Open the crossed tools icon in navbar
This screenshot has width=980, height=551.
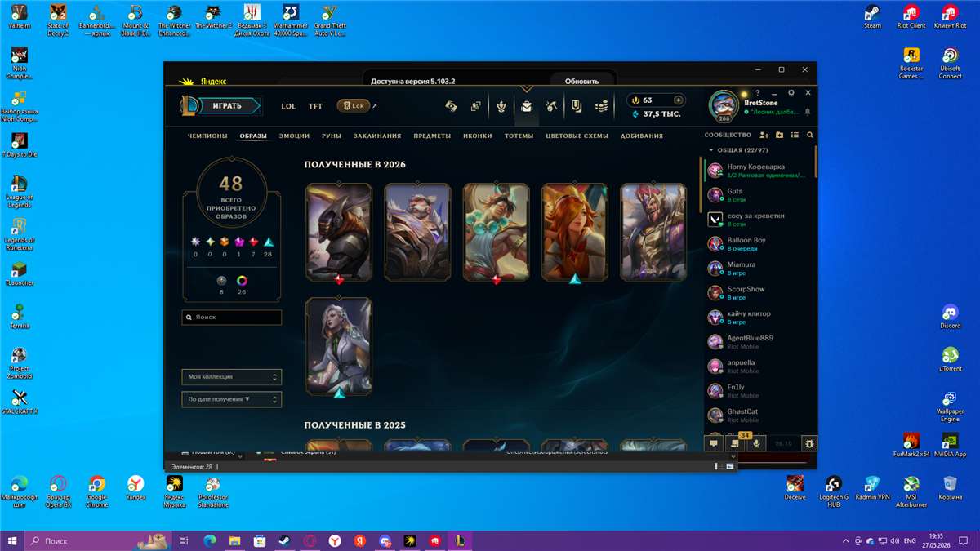point(552,106)
